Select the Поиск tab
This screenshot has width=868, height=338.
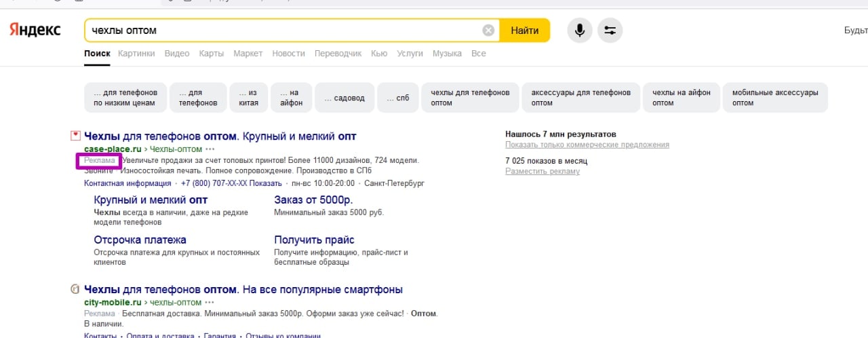coord(97,54)
